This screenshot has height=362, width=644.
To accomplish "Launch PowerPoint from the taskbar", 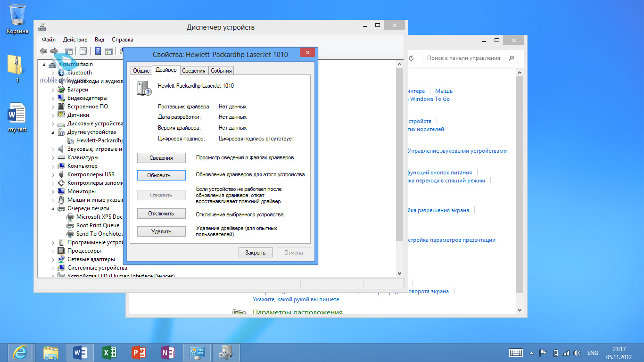I will (139, 352).
